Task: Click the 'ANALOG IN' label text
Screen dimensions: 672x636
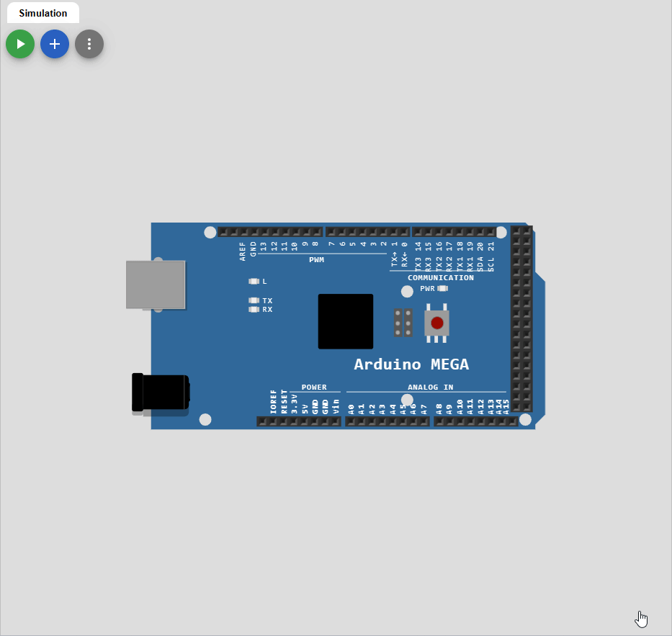Action: coord(430,387)
